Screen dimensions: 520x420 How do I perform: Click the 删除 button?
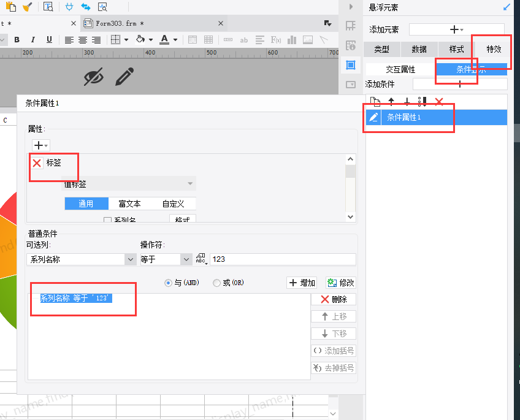tap(334, 299)
